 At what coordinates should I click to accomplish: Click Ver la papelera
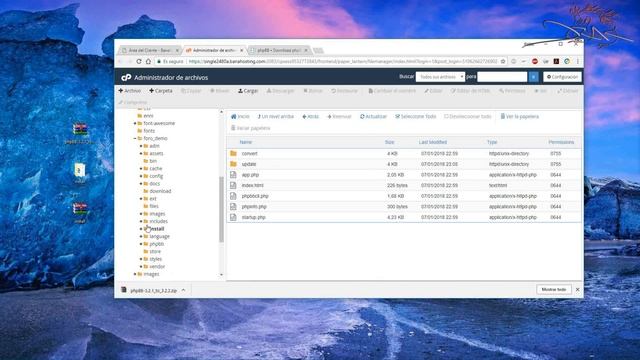pyautogui.click(x=520, y=116)
